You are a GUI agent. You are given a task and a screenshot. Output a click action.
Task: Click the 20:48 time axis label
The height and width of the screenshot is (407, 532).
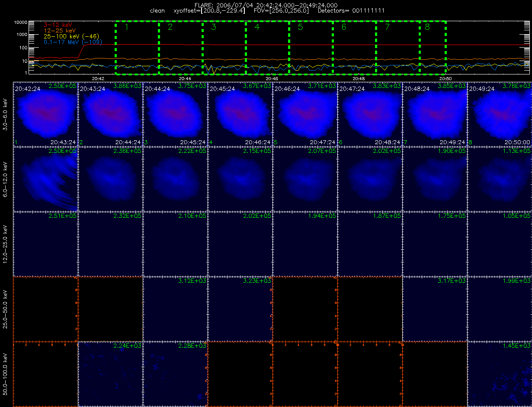point(359,78)
